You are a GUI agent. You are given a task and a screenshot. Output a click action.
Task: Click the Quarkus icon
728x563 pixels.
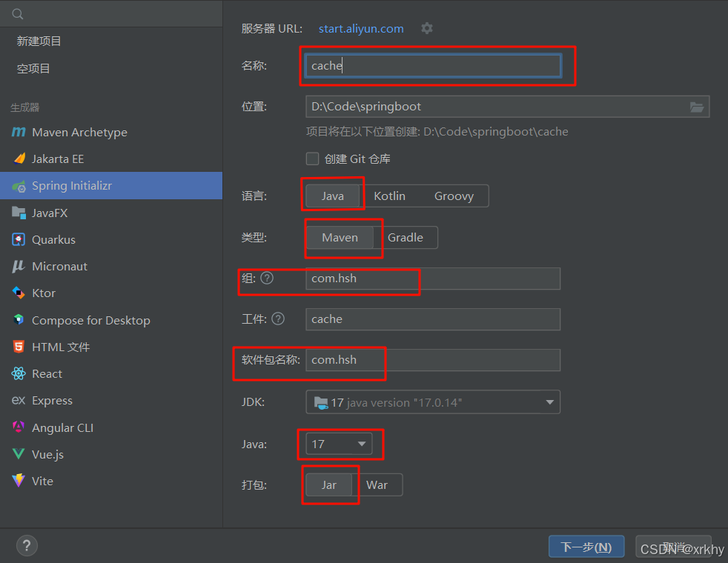click(x=19, y=240)
